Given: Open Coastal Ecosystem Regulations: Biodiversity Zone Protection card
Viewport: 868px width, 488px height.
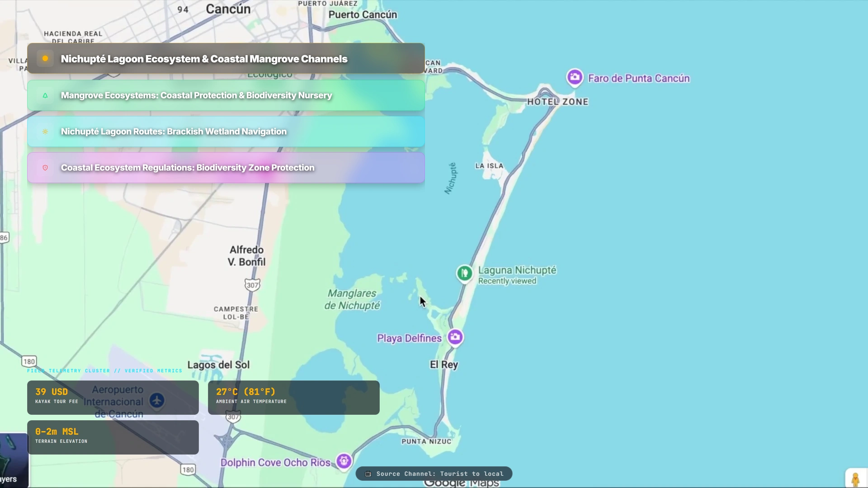Looking at the screenshot, I should tap(226, 168).
